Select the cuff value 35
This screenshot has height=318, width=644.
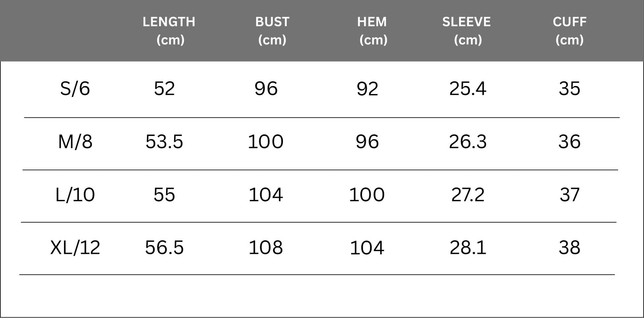pos(570,89)
